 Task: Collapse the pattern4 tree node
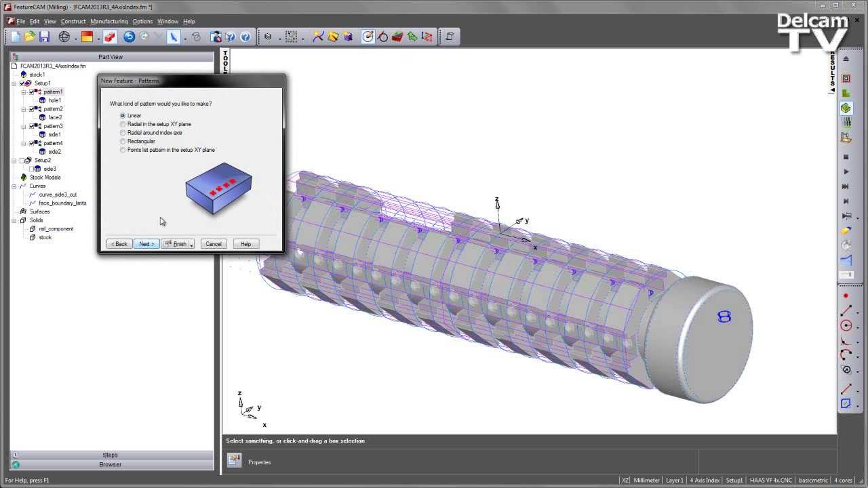(24, 143)
